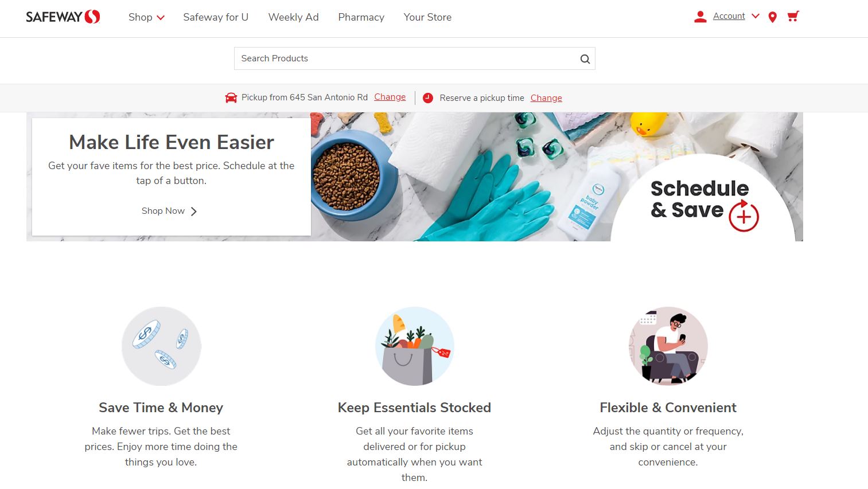Click the account person icon
The width and height of the screenshot is (868, 489).
click(x=700, y=17)
